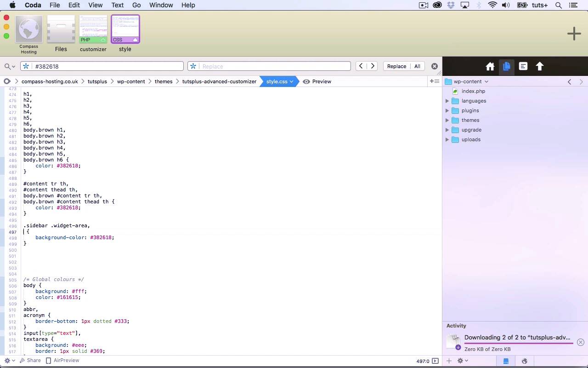Viewport: 588px width, 368px height.
Task: Click the download progress bar
Action: 519,343
